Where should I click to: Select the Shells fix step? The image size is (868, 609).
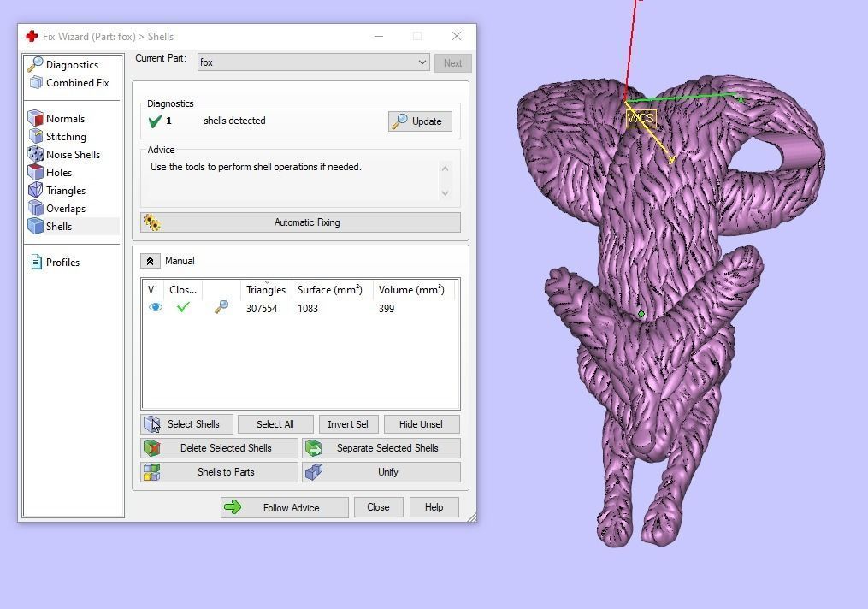[50, 226]
